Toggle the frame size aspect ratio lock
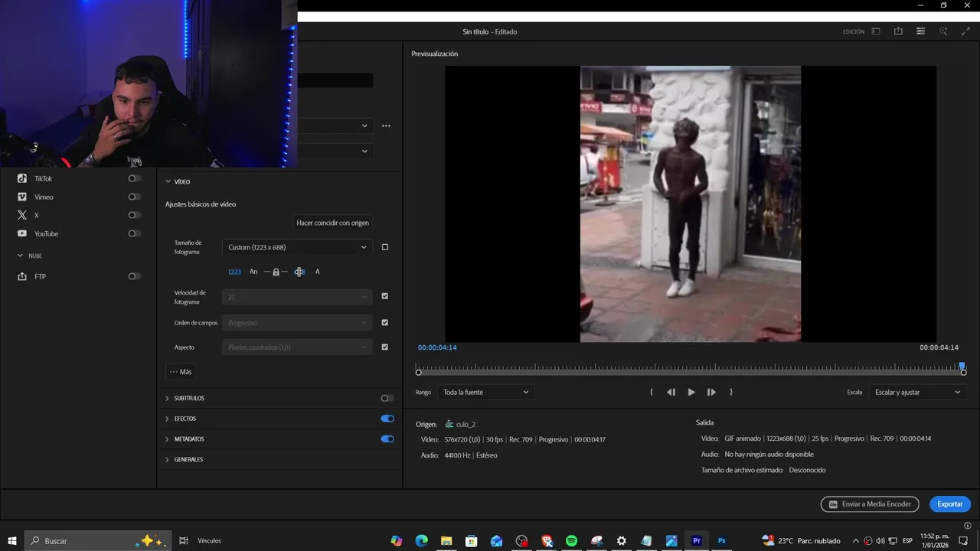Image resolution: width=980 pixels, height=551 pixels. [276, 272]
